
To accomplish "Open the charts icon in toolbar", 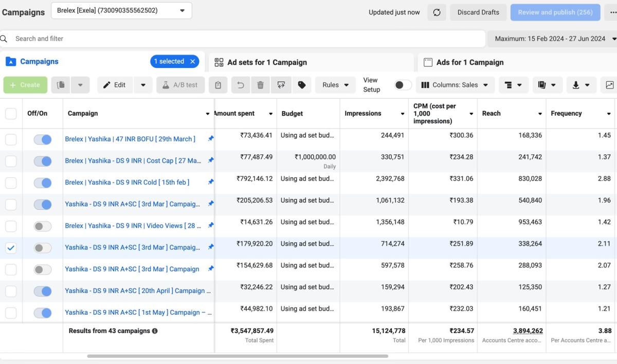I will coord(610,85).
